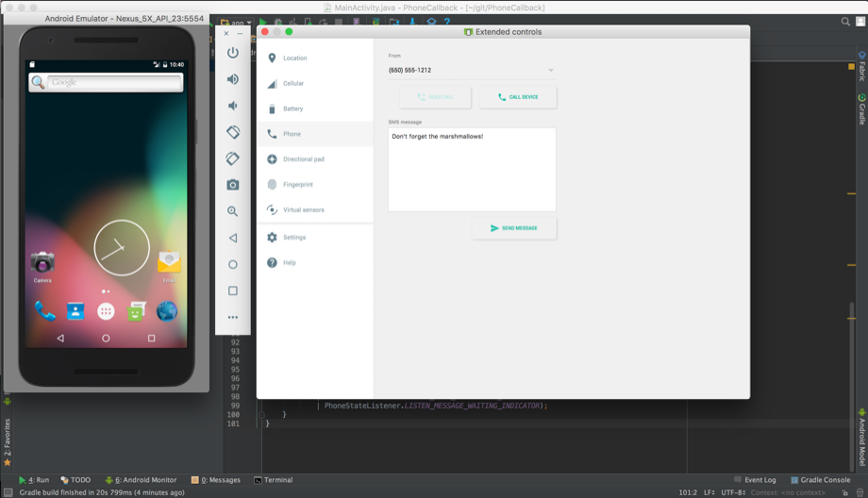
Task: Click the emulator Volume up icon
Action: coord(233,79)
